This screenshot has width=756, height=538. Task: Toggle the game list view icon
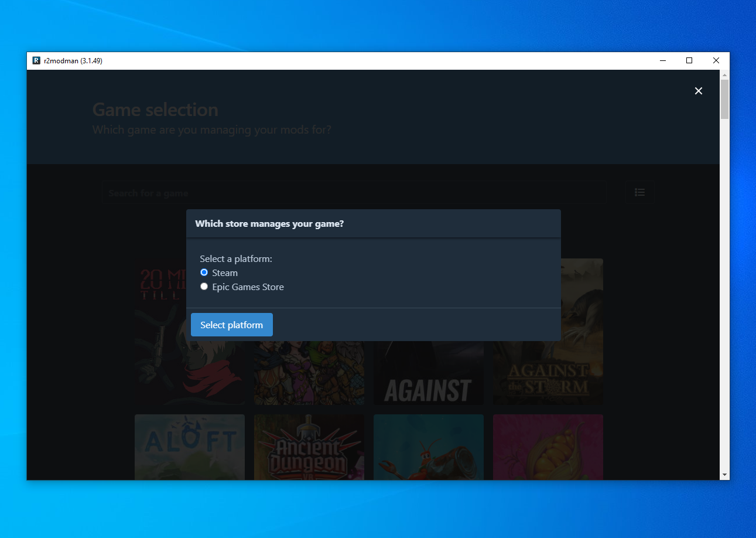tap(639, 192)
